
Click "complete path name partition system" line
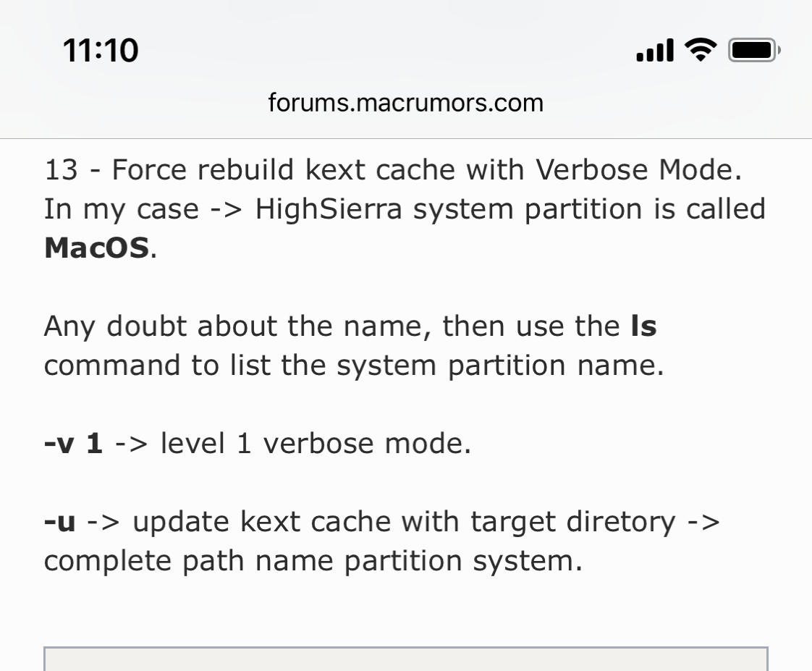click(313, 561)
